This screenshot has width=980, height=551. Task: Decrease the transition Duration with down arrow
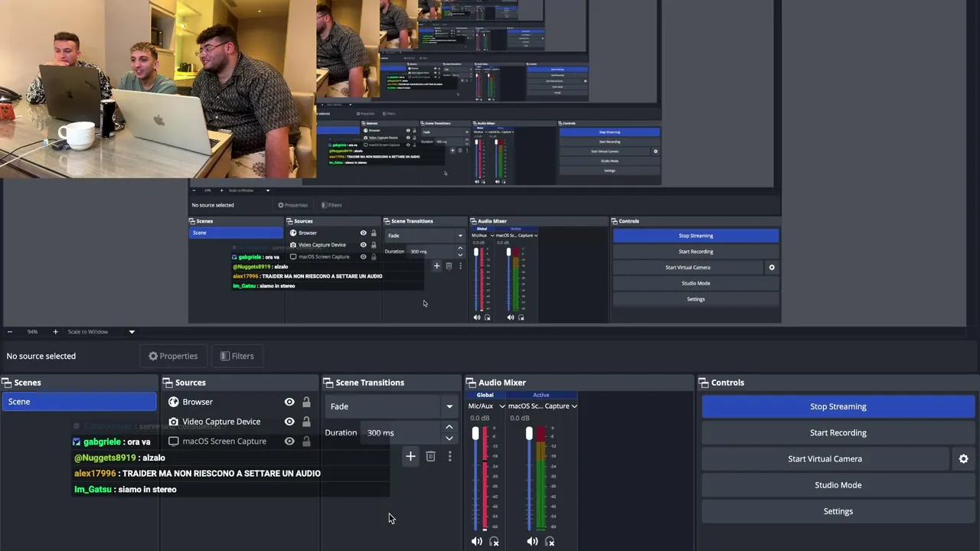[x=449, y=439]
